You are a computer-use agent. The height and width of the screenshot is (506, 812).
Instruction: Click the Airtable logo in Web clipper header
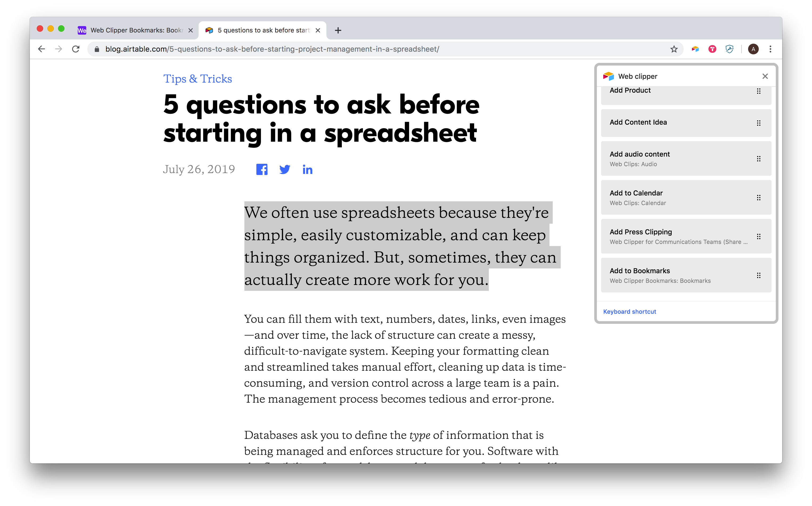[x=608, y=76]
